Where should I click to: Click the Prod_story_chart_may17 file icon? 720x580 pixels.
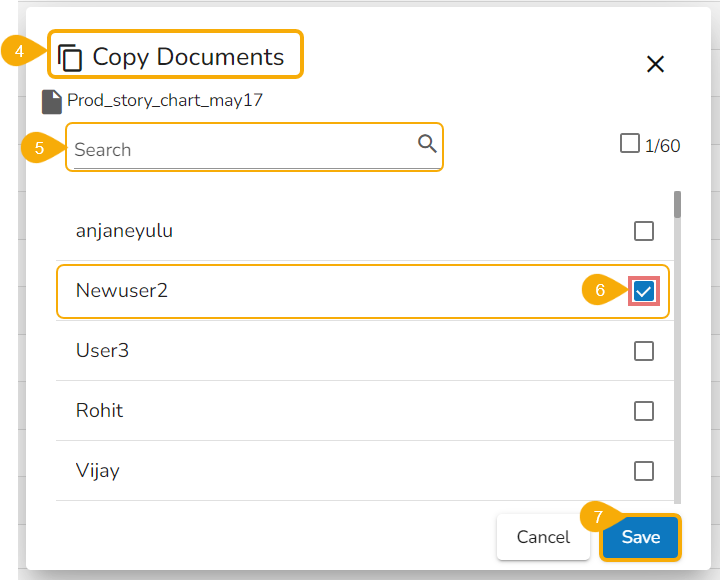tap(52, 101)
